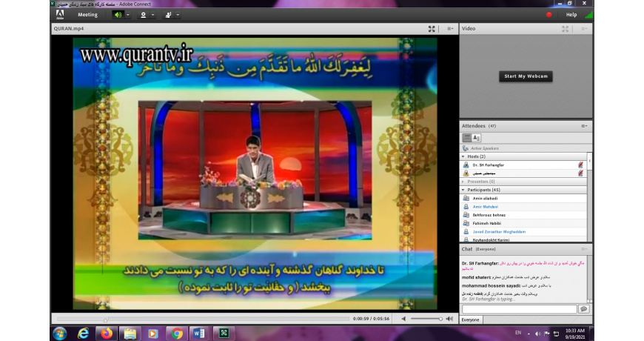The width and height of the screenshot is (644, 341).
Task: Select the Everyone chat tab
Action: tap(471, 320)
